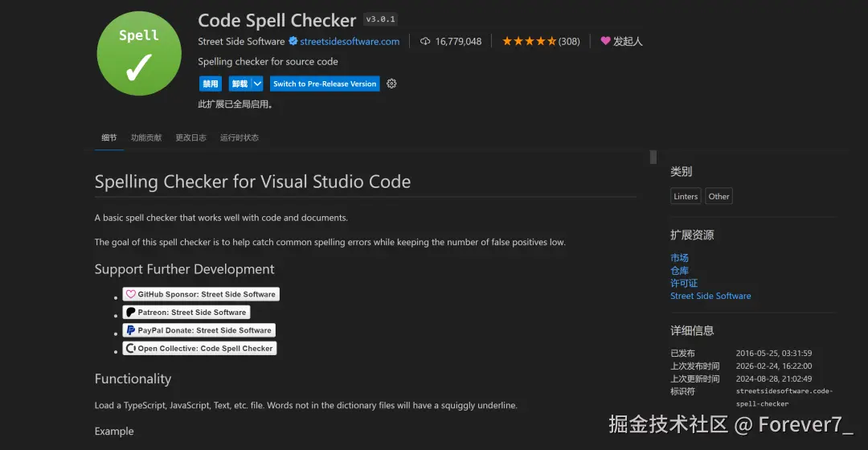Viewport: 868px width, 450px height.
Task: Open the 仓库 repository resource link
Action: [x=679, y=271]
